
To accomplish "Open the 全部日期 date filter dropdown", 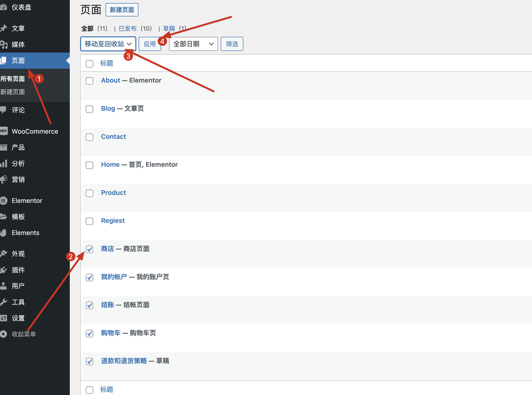I will (193, 44).
